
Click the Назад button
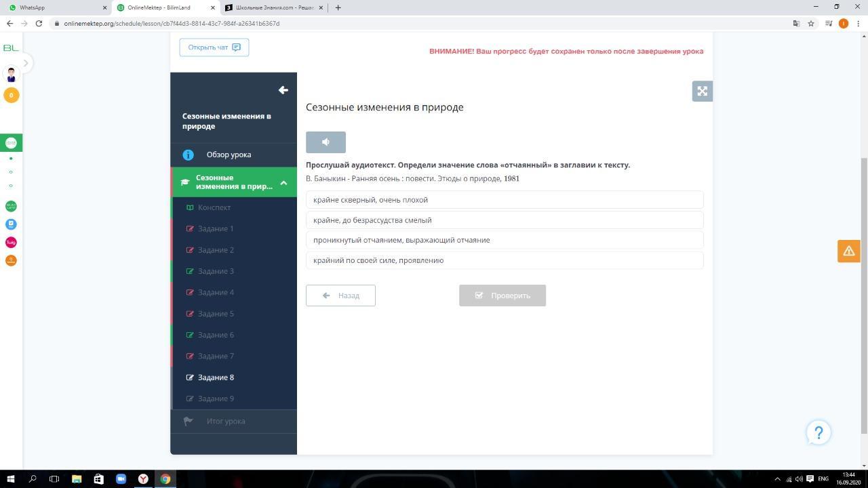pos(340,296)
